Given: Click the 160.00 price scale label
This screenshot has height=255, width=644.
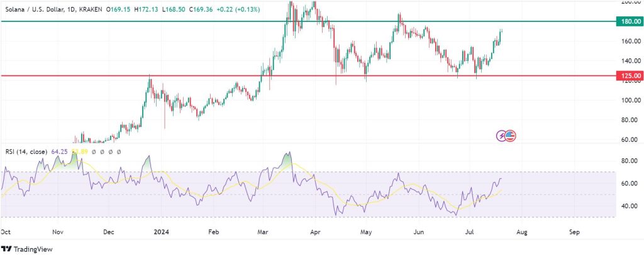Looking at the screenshot, I should 630,41.
